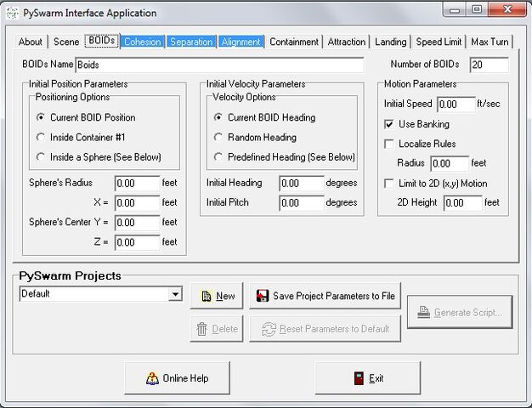Open the Alignment tab

click(x=241, y=42)
